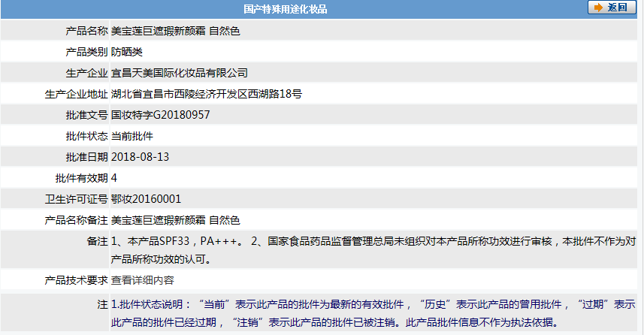Select the 卫生许可证号 label
The image size is (644, 335).
click(77, 200)
